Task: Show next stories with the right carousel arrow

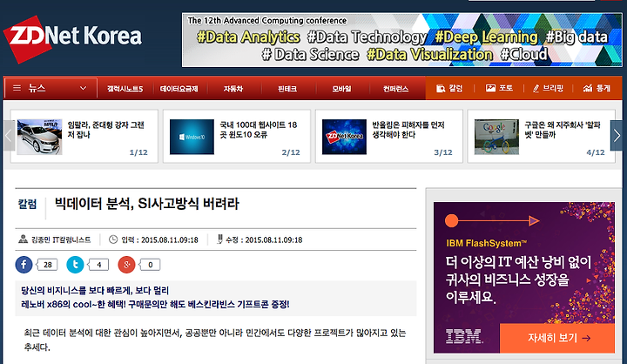Action: pyautogui.click(x=617, y=136)
